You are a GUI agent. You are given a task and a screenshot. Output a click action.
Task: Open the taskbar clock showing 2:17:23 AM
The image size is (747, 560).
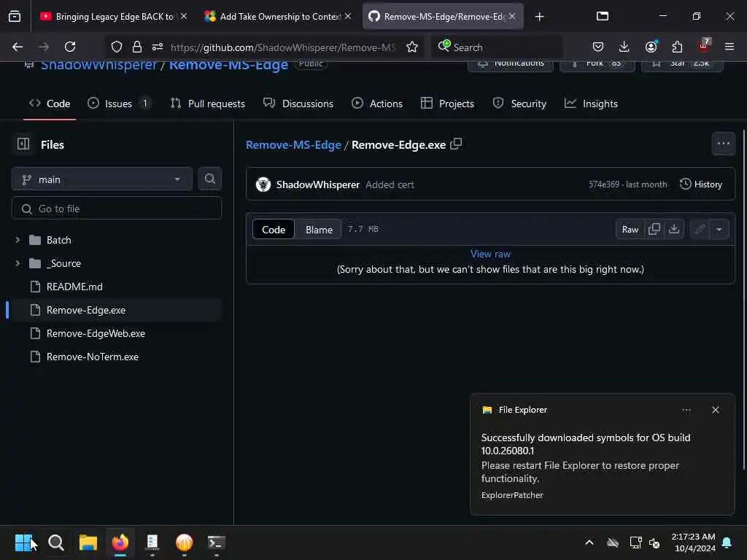(x=693, y=542)
